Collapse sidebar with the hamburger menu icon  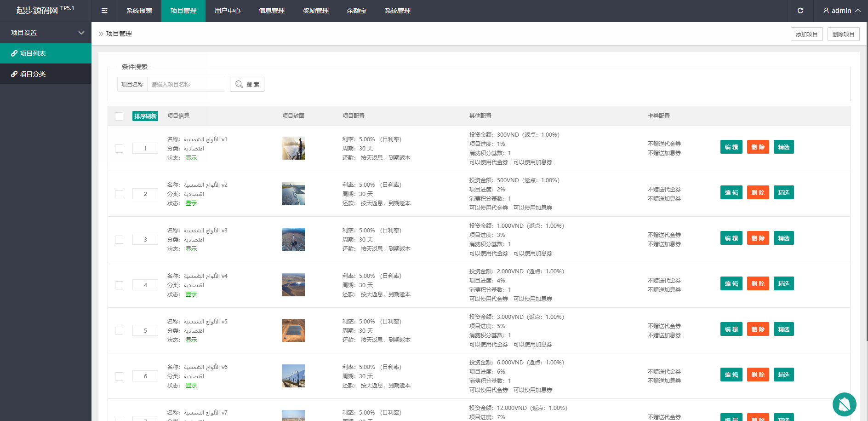pyautogui.click(x=104, y=11)
